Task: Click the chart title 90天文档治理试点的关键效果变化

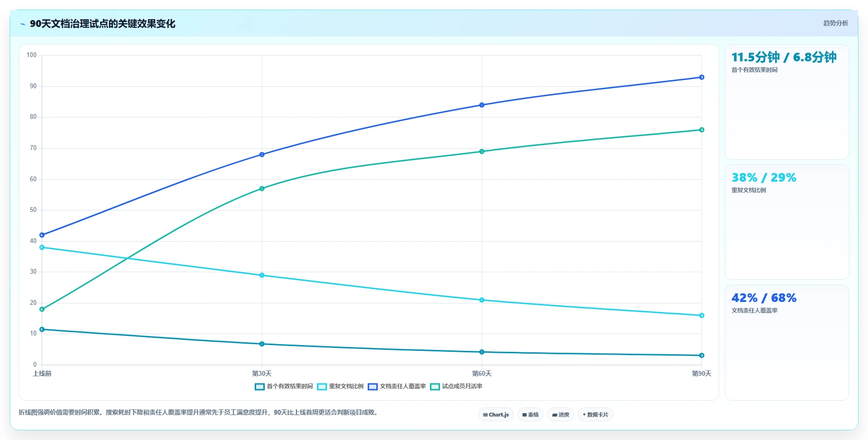Action: (102, 23)
